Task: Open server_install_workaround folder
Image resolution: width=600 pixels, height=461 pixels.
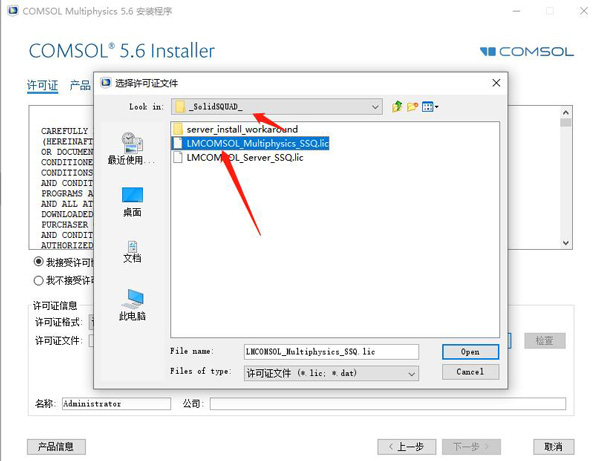Action: [236, 129]
